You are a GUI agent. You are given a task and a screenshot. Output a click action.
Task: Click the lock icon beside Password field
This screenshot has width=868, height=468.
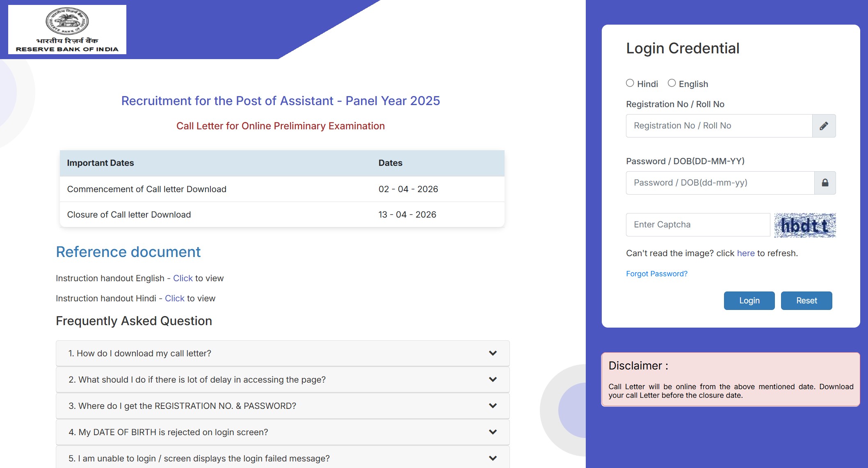(825, 183)
